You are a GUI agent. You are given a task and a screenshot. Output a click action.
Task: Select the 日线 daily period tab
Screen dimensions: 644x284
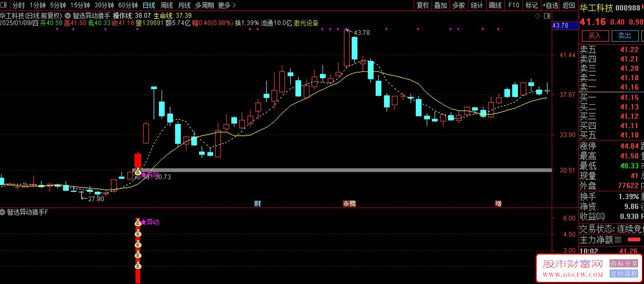pos(149,5)
